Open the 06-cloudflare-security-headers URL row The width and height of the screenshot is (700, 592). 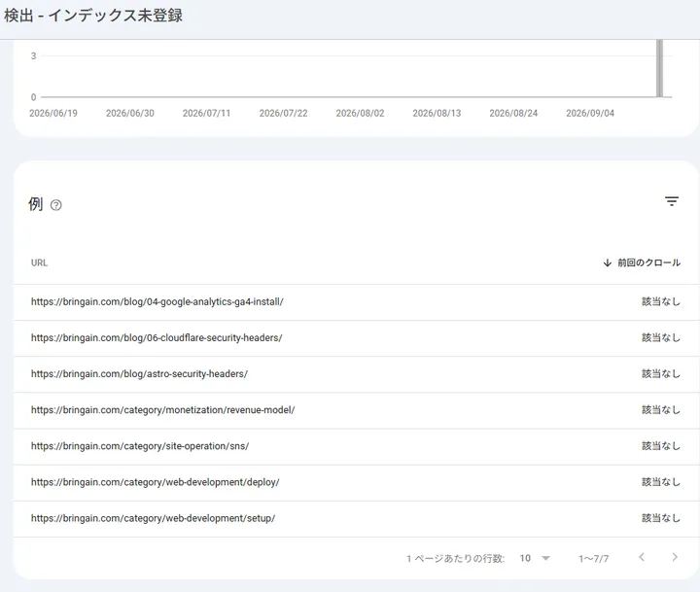[x=356, y=338]
